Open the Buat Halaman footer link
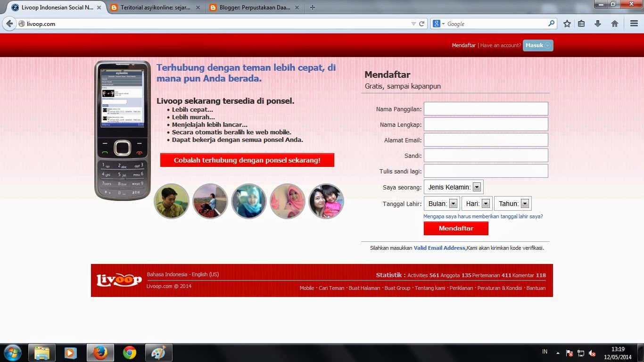The width and height of the screenshot is (644, 362). pyautogui.click(x=364, y=288)
